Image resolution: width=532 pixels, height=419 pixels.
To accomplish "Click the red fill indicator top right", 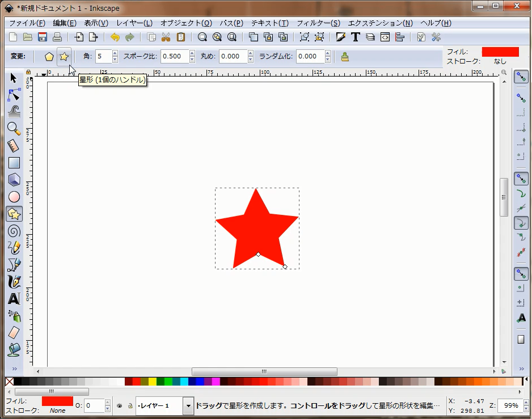I will tap(500, 52).
